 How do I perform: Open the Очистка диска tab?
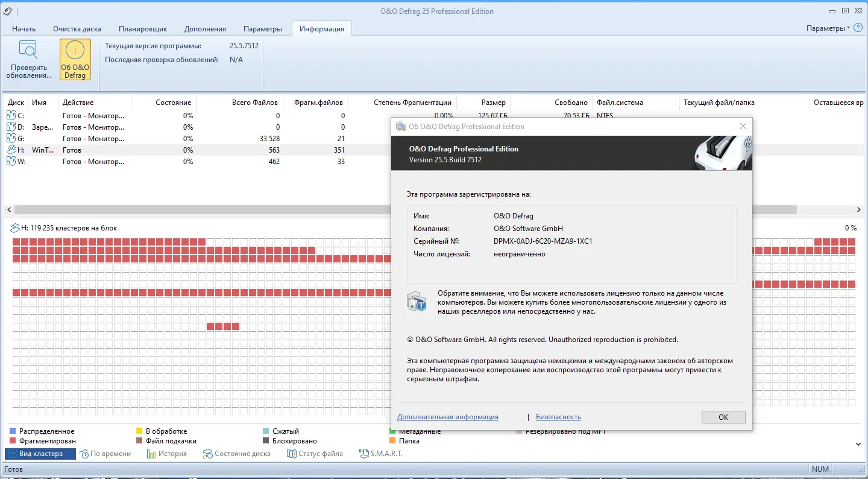(77, 28)
